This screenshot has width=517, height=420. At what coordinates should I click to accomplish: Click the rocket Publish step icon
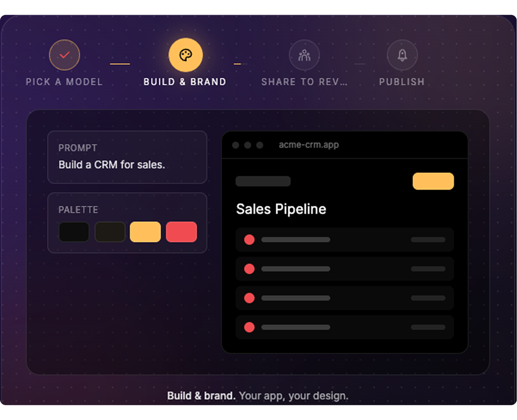point(402,55)
